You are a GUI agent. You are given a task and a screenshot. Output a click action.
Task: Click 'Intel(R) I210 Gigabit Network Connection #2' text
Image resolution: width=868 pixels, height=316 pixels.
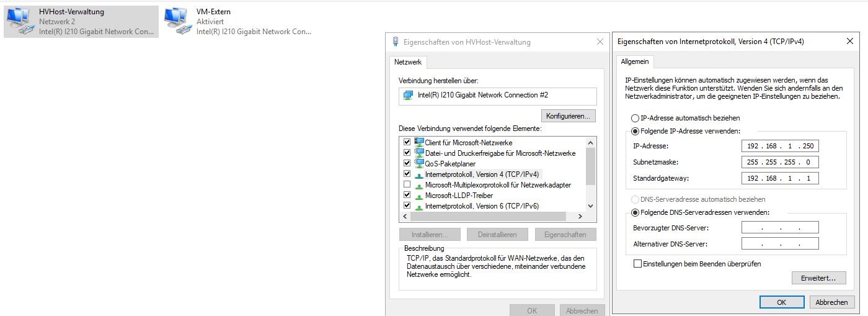click(x=483, y=96)
